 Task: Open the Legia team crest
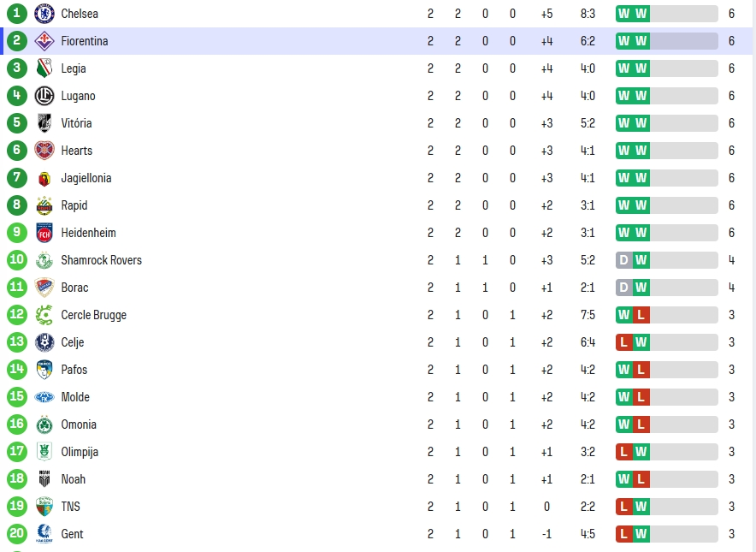click(x=44, y=68)
